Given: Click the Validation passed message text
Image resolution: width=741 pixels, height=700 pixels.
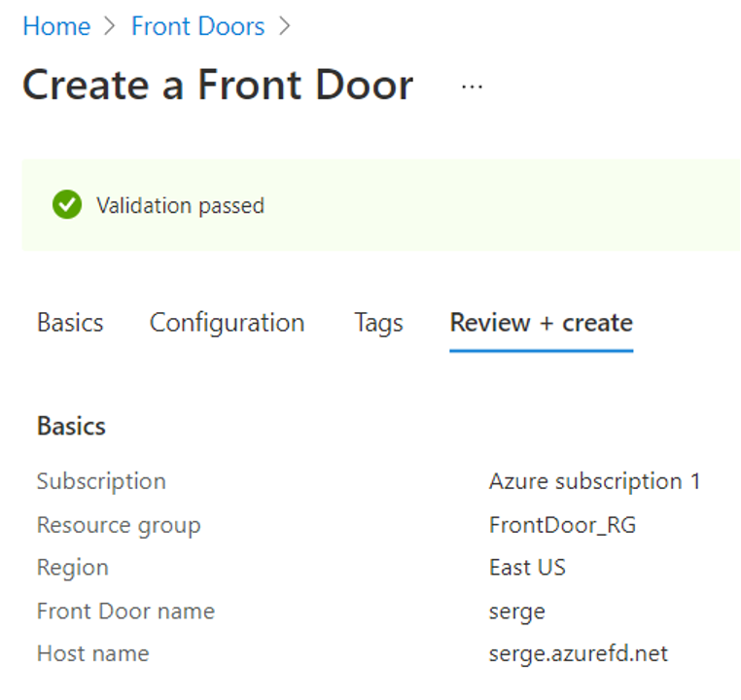Looking at the screenshot, I should pos(180,206).
